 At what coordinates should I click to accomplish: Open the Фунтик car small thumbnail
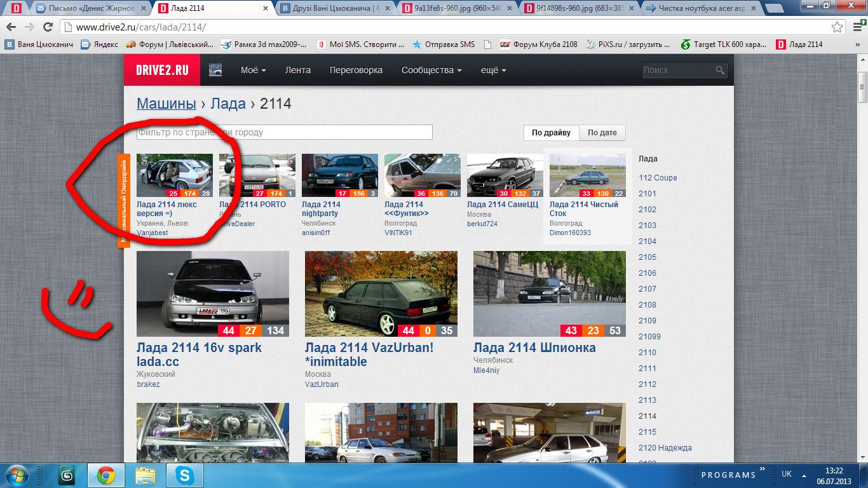[423, 175]
